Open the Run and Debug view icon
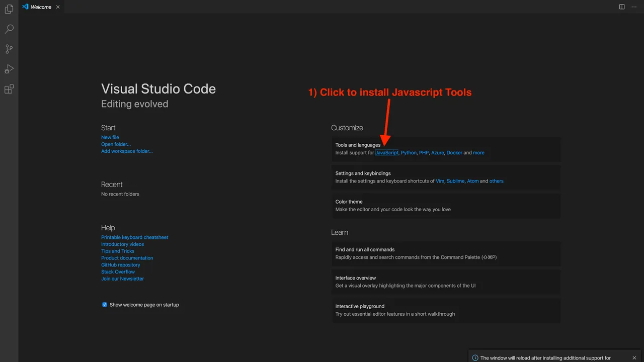Image resolution: width=644 pixels, height=362 pixels. pos(9,69)
